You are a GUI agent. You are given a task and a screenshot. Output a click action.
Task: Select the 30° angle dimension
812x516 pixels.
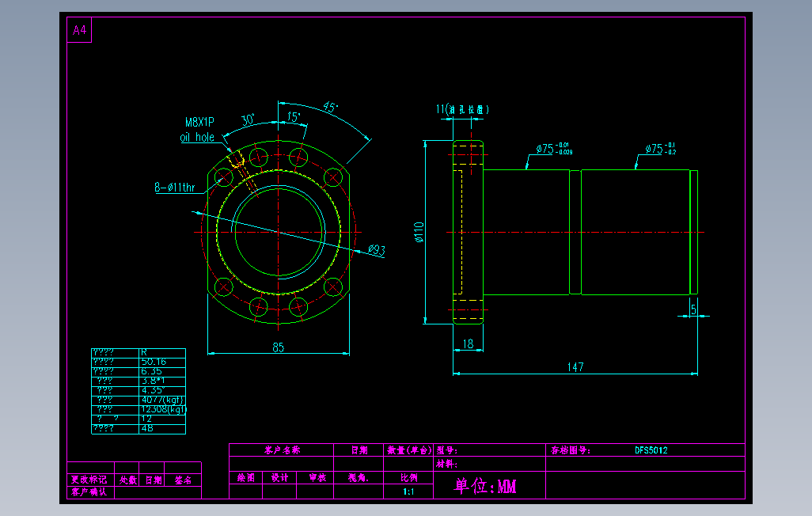(x=248, y=120)
